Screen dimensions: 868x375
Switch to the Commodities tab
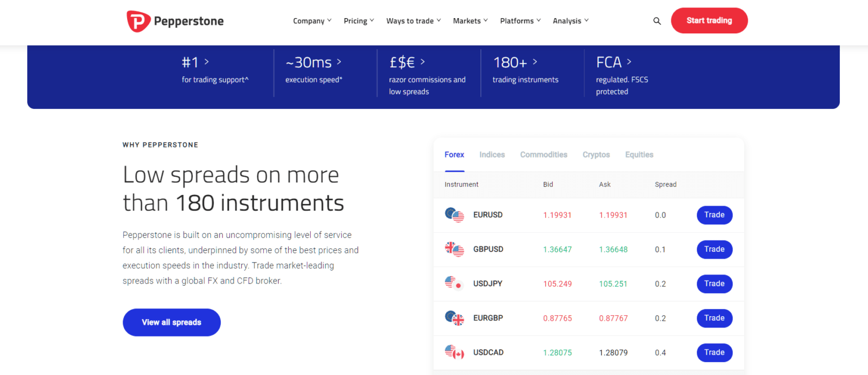[x=543, y=154]
